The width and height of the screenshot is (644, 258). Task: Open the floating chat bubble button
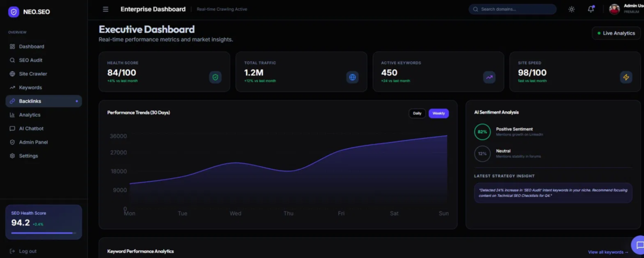638,245
